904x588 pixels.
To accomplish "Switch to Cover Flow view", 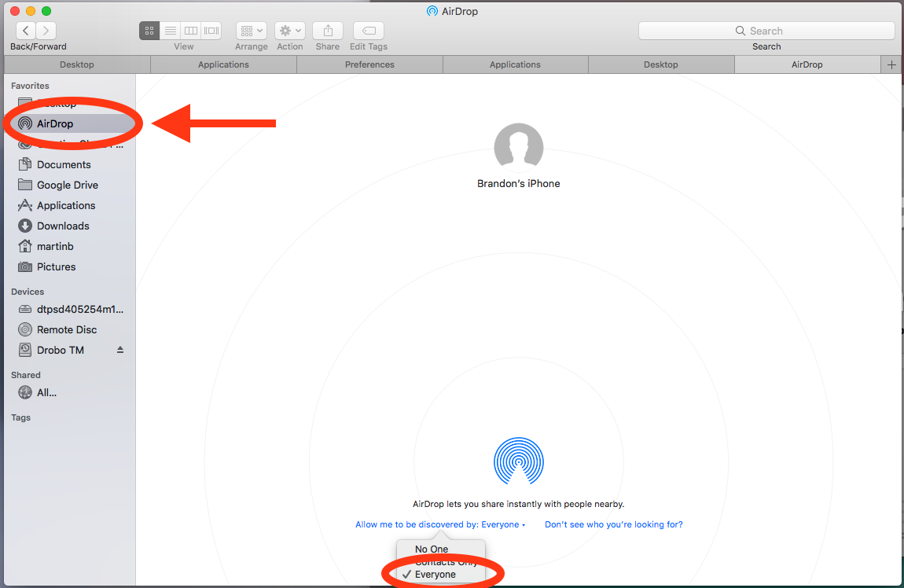I will point(211,31).
